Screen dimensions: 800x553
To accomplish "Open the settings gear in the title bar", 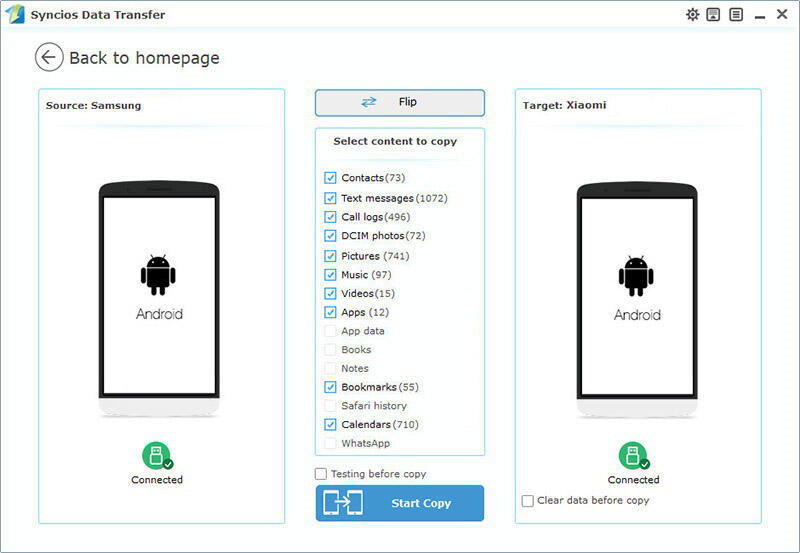I will 692,14.
